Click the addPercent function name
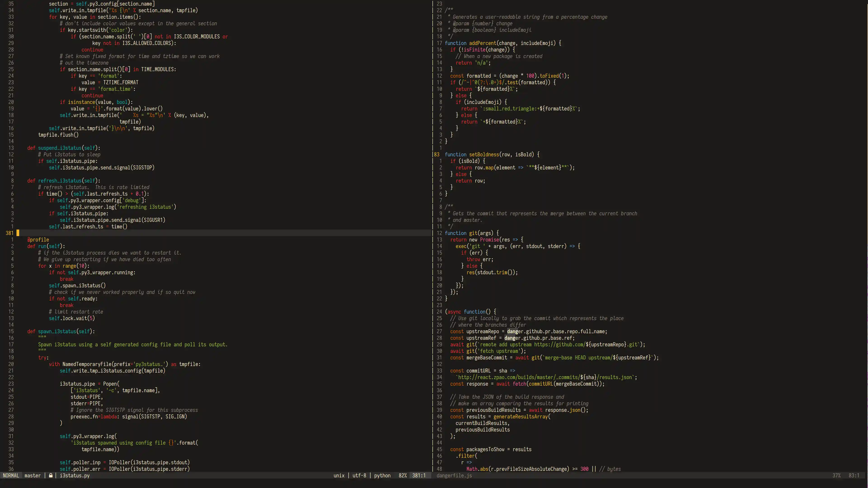 pyautogui.click(x=483, y=43)
